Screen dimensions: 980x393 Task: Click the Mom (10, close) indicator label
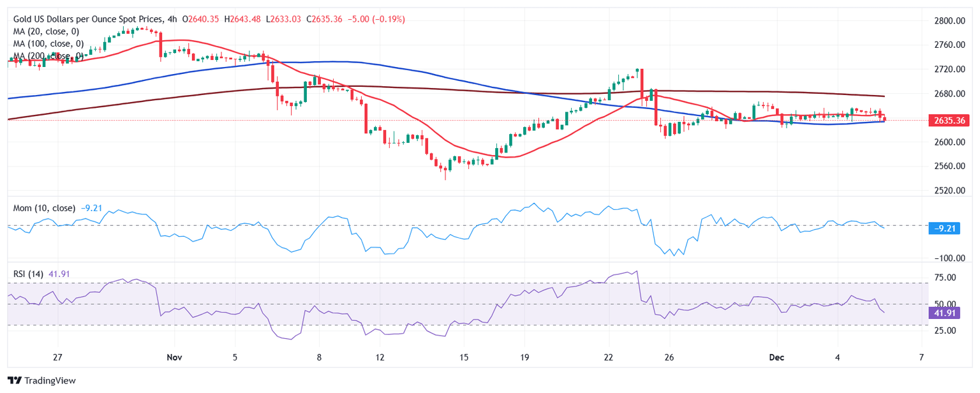[44, 208]
